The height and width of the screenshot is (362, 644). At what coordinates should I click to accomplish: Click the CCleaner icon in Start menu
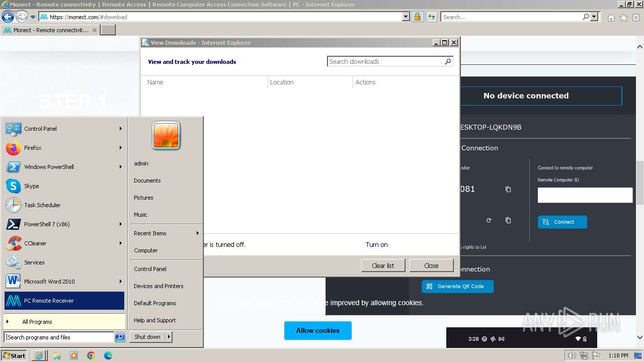(14, 243)
